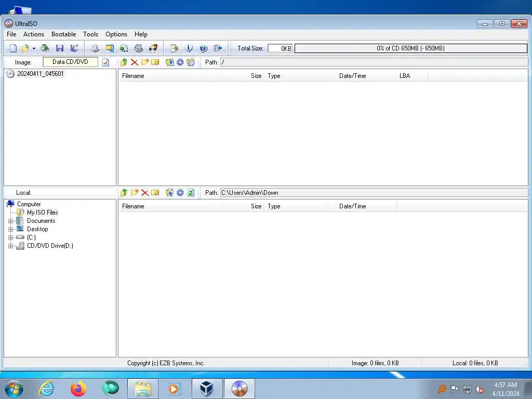
Task: Click the Data CD/DVD image type button
Action: [70, 62]
